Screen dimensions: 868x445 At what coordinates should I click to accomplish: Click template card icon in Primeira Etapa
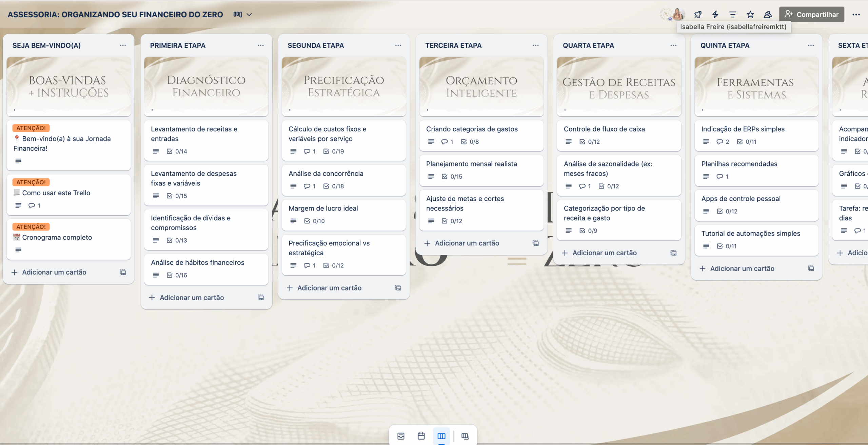260,297
